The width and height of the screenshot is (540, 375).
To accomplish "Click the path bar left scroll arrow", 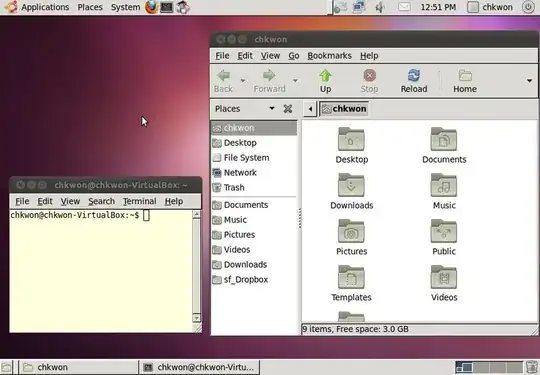I will tap(310, 109).
